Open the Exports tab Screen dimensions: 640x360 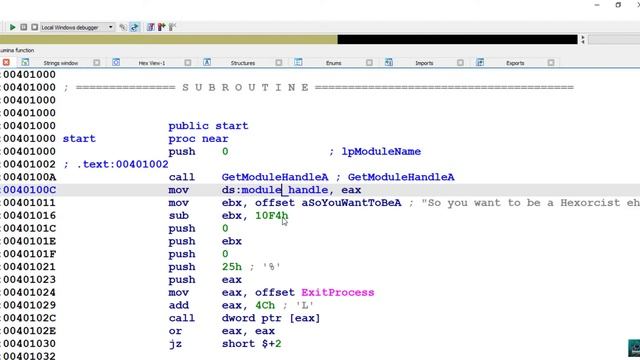(515, 63)
